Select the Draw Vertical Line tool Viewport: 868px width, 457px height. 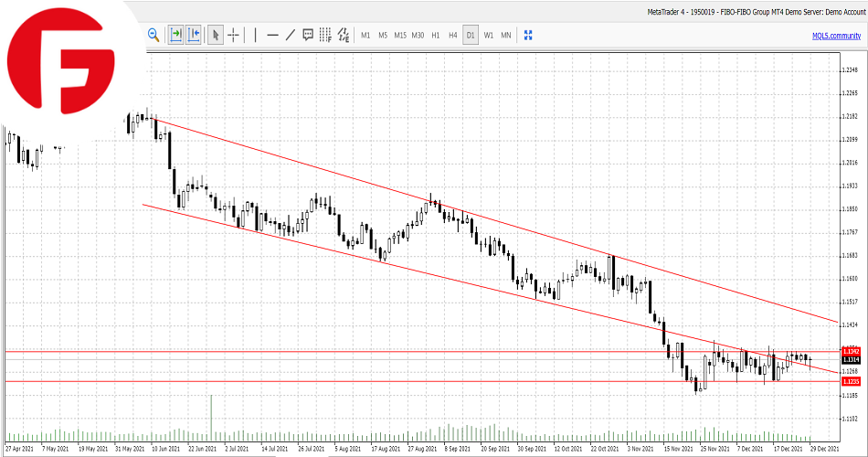click(255, 35)
